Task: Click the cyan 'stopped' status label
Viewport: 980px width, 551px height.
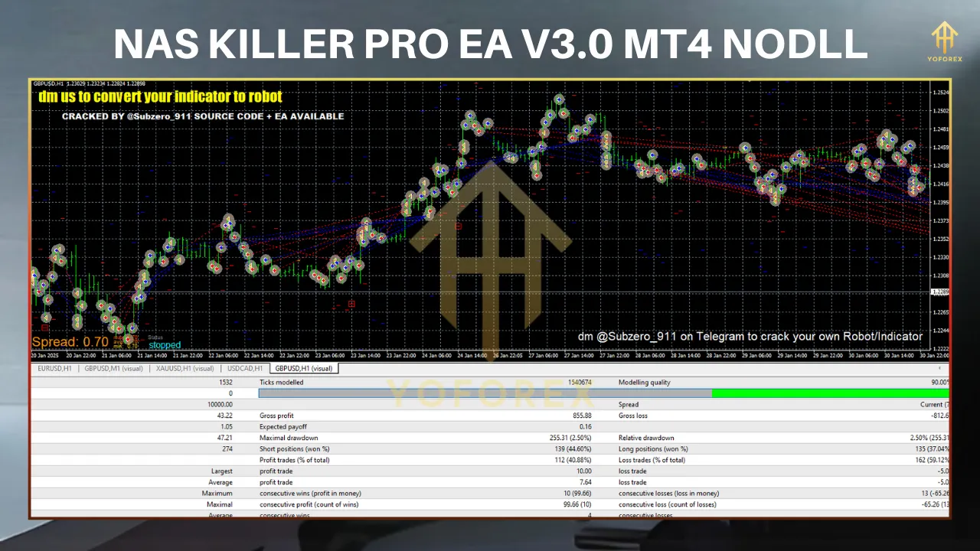Action: (x=165, y=345)
